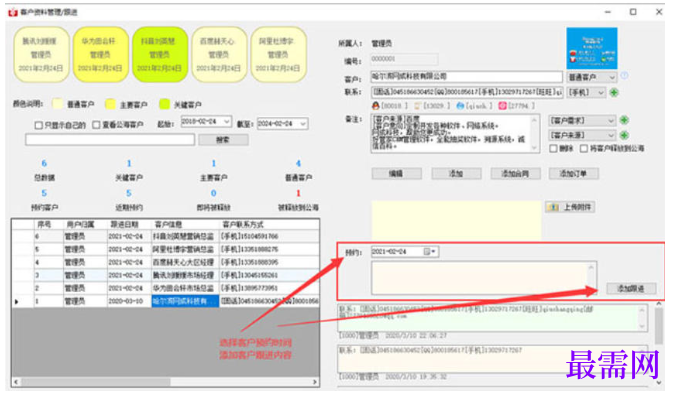
Task: Check the 查看公海客户 checkbox
Action: click(x=96, y=125)
